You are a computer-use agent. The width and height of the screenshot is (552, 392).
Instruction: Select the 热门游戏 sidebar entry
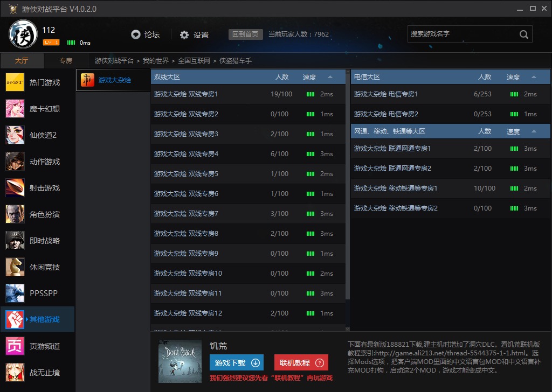point(37,82)
